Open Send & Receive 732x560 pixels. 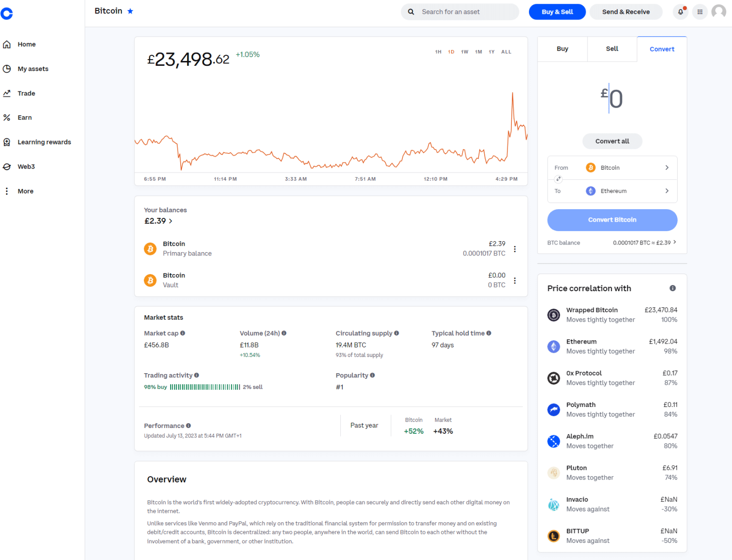tap(626, 11)
